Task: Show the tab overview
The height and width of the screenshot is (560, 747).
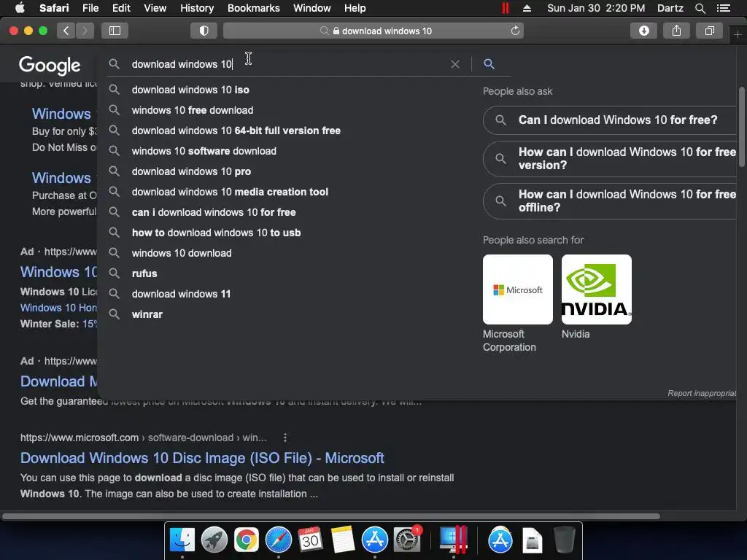Action: coord(709,31)
